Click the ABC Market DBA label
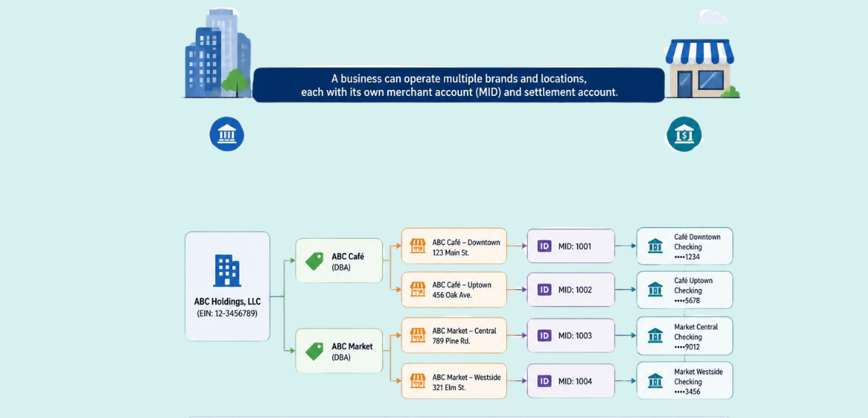 pyautogui.click(x=352, y=352)
